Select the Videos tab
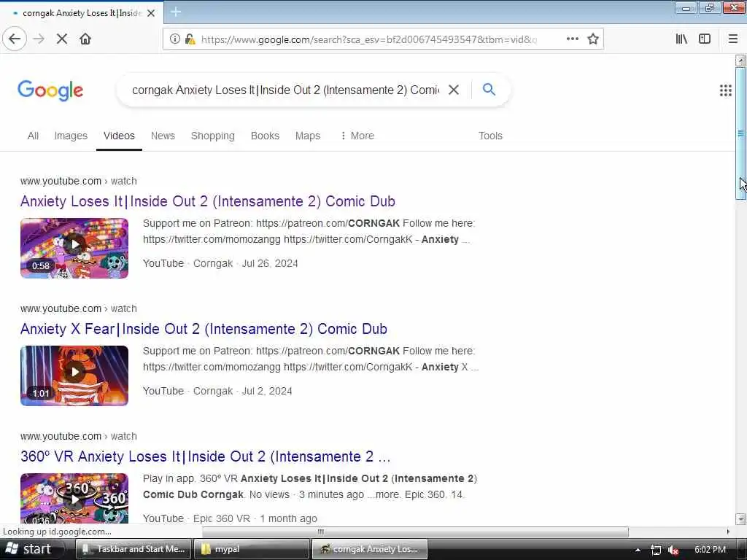The image size is (747, 560). 119,136
